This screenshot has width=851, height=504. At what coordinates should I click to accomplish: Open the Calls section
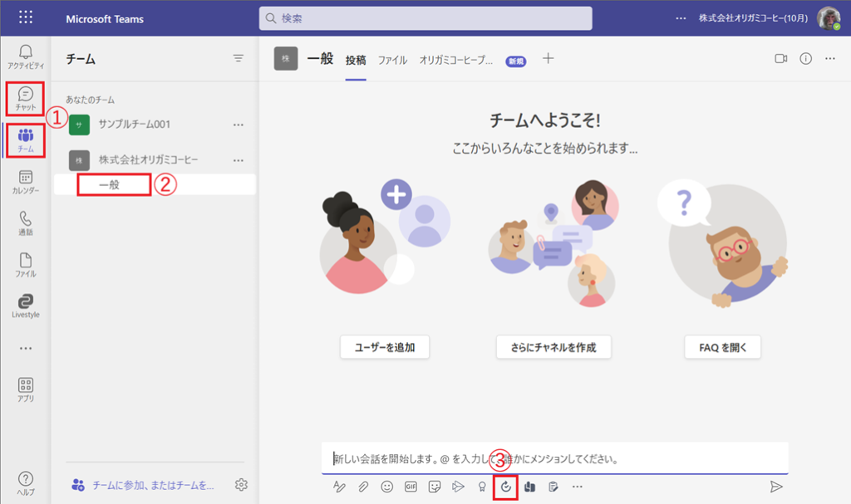tap(25, 223)
